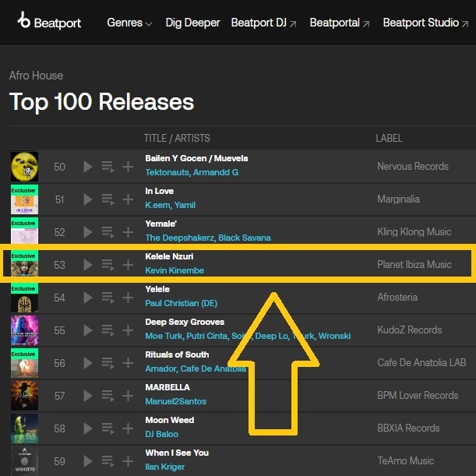The image size is (476, 476).
Task: Open MARBELLA cover art thumbnail
Action: [x=25, y=396]
